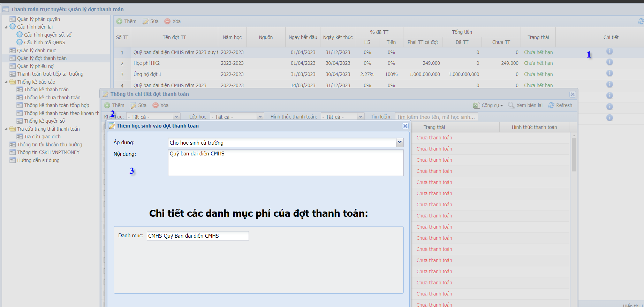
Task: Expand the Áp dụng combo box
Action: tap(400, 142)
